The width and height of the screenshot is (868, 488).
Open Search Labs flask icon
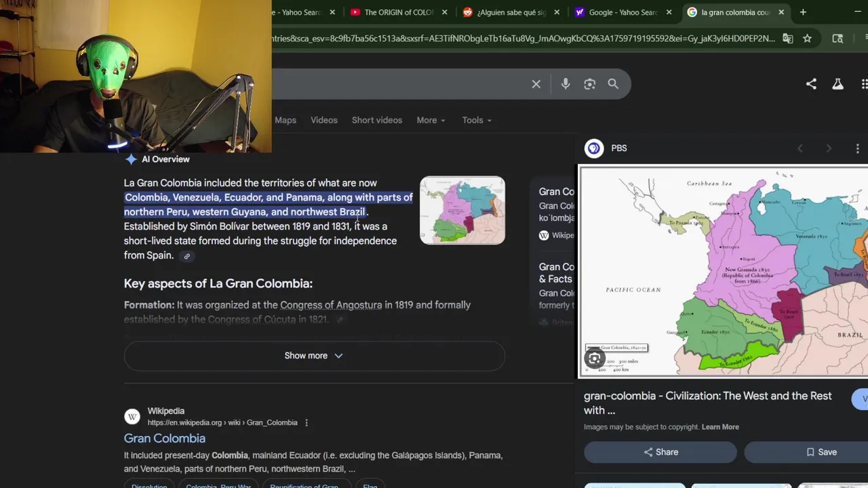click(837, 84)
